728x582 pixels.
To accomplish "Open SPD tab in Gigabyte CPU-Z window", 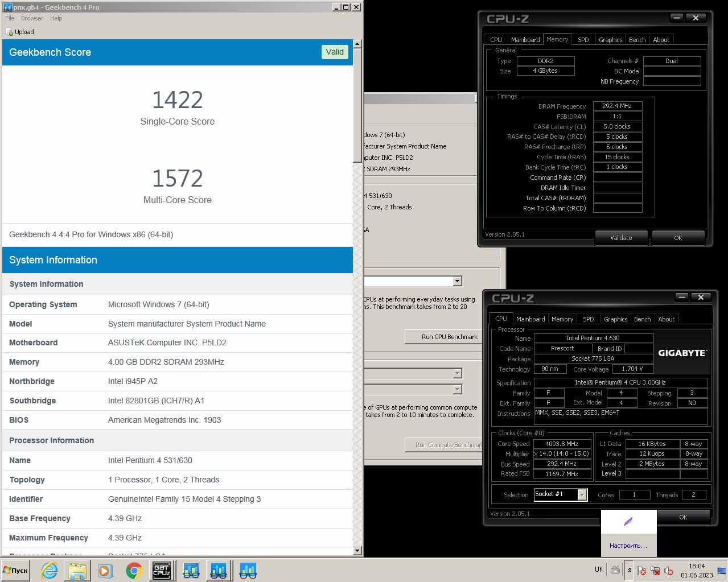I will point(589,319).
